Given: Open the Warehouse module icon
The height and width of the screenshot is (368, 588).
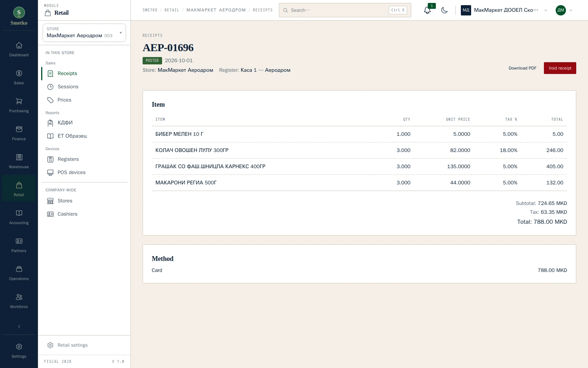Looking at the screenshot, I should pos(19,157).
